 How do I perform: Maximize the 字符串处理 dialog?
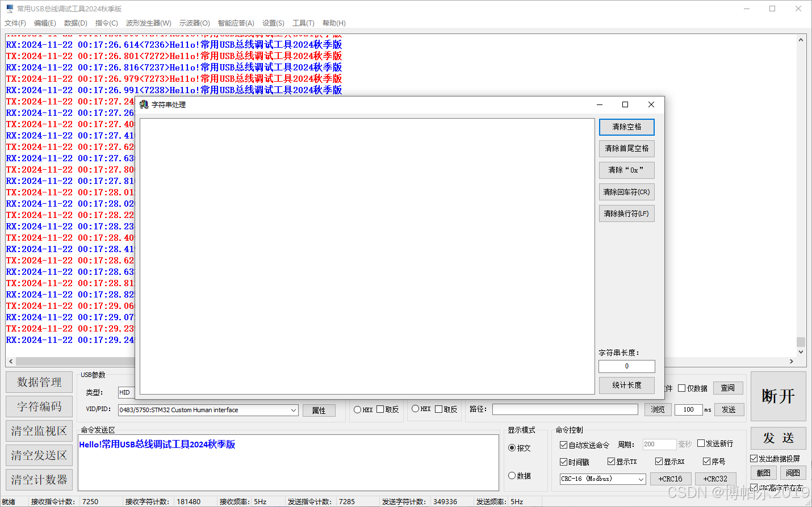click(x=625, y=104)
